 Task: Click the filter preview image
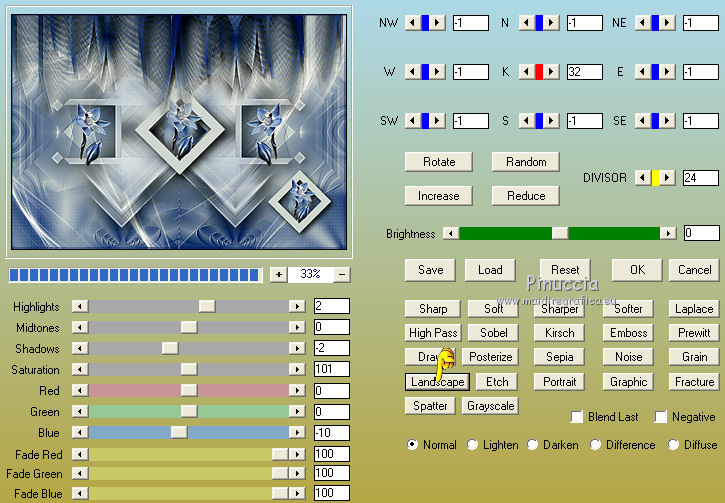(179, 132)
